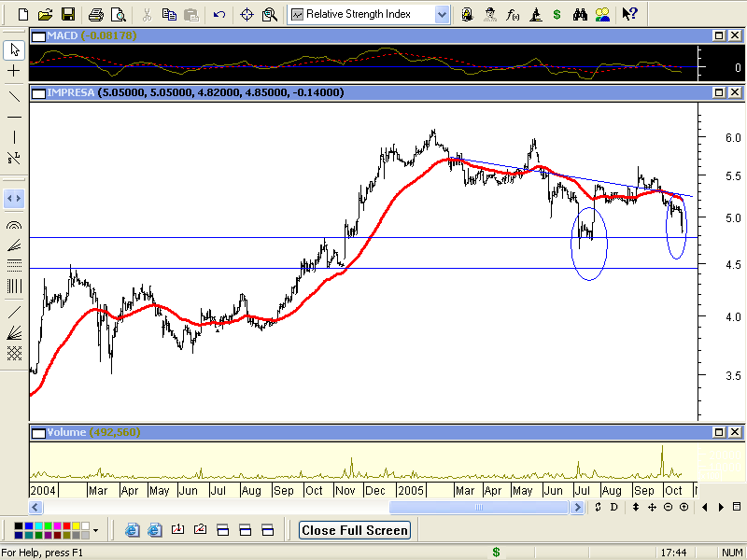Open a file with folder icon
This screenshot has width=747, height=560.
pyautogui.click(x=45, y=15)
